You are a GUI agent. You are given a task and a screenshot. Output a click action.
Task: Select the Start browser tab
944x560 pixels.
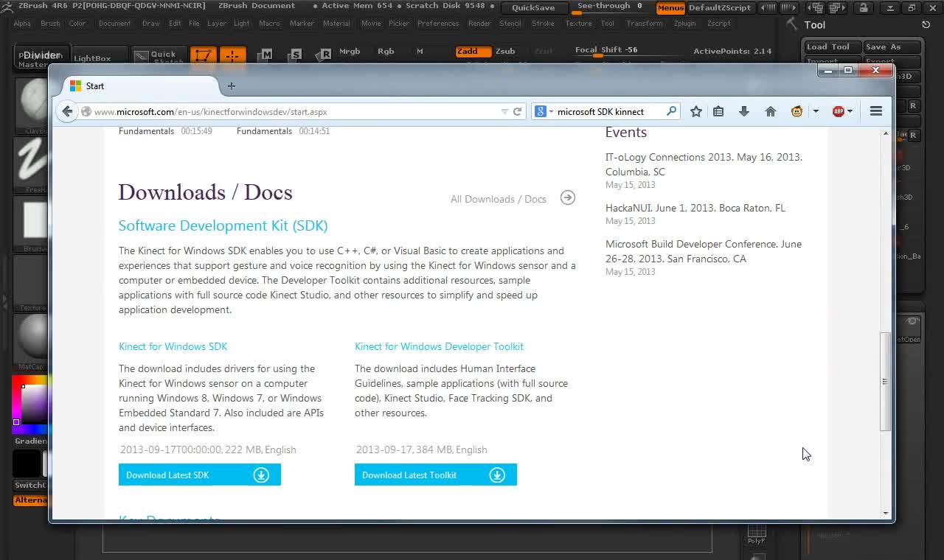click(140, 86)
